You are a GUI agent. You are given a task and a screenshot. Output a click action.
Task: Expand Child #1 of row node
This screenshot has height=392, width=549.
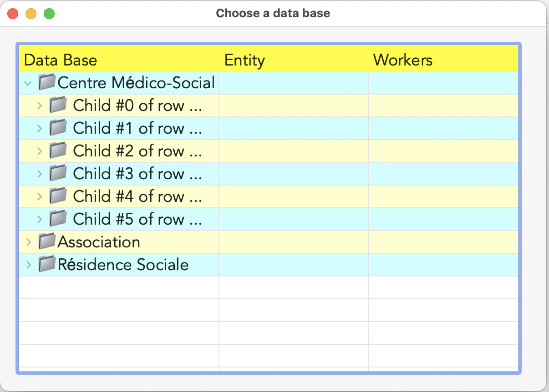[x=40, y=128]
